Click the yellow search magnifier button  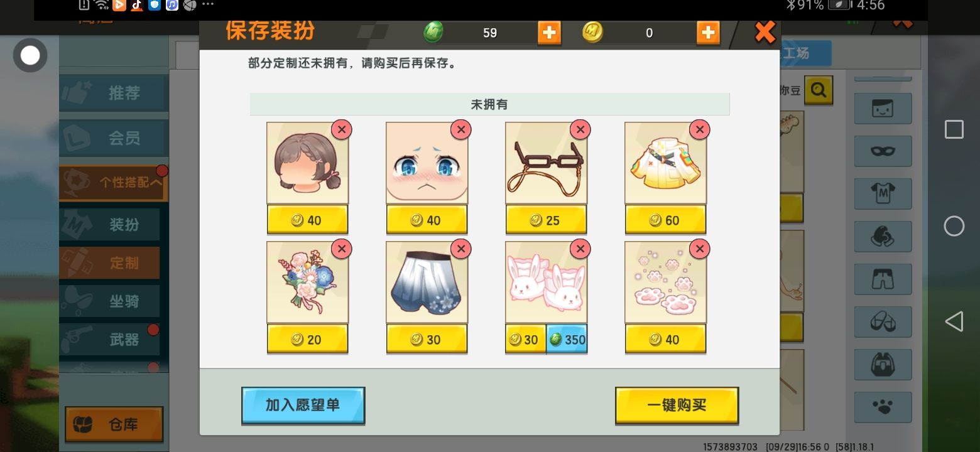819,90
